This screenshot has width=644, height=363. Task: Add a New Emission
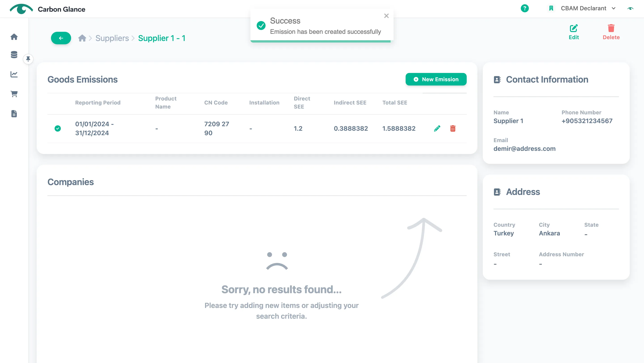click(436, 79)
